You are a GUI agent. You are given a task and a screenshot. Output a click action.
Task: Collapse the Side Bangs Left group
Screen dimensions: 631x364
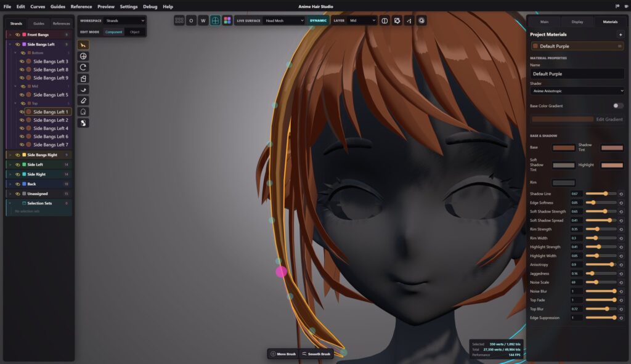point(10,44)
